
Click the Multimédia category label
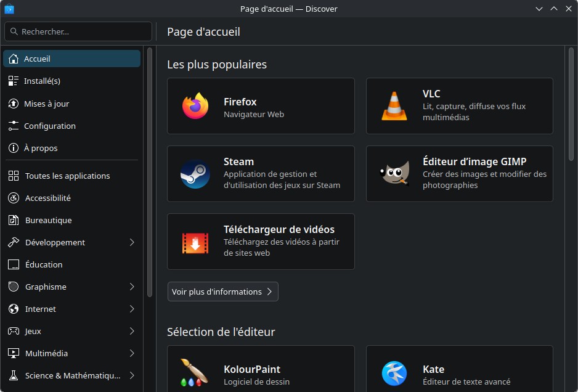pos(46,353)
